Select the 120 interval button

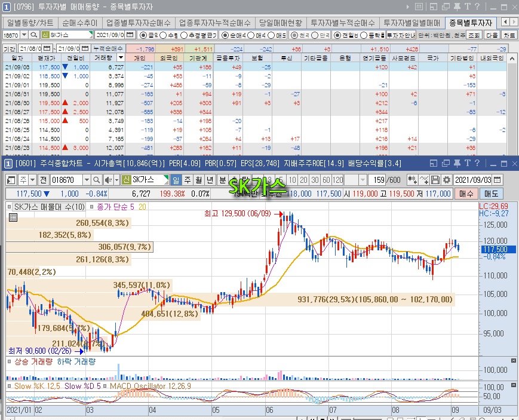pos(337,180)
